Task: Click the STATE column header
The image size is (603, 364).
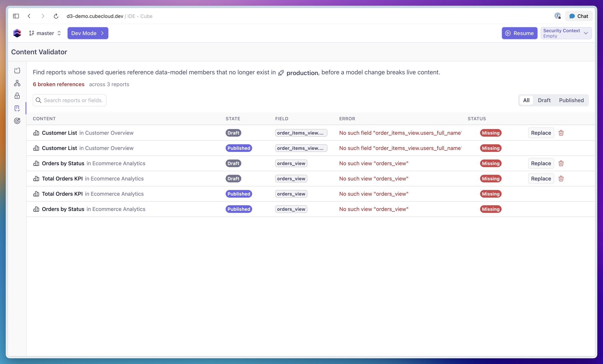Action: point(233,119)
